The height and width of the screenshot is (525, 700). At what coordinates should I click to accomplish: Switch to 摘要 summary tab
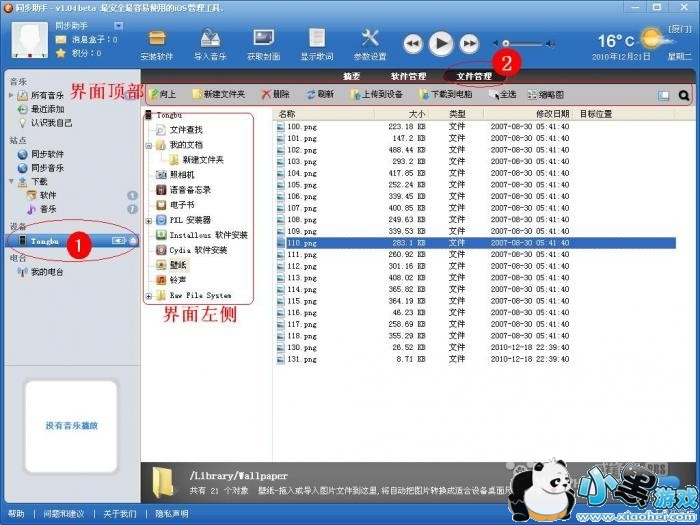pyautogui.click(x=352, y=76)
